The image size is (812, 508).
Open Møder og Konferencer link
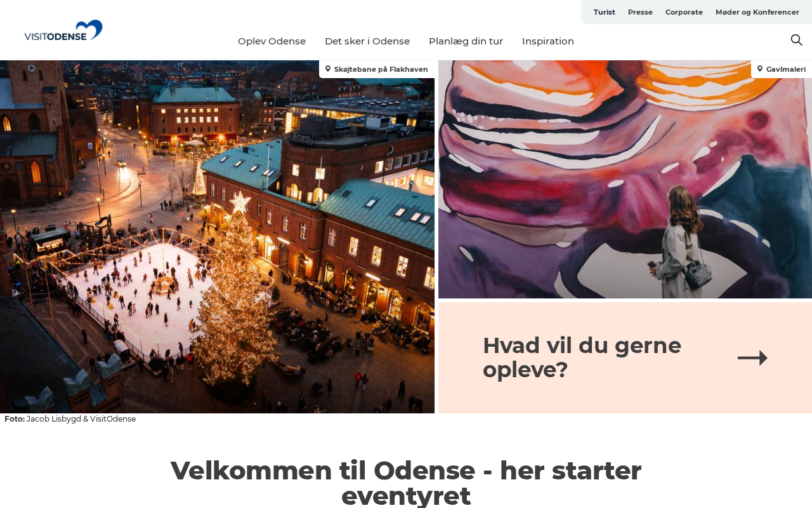pyautogui.click(x=757, y=12)
